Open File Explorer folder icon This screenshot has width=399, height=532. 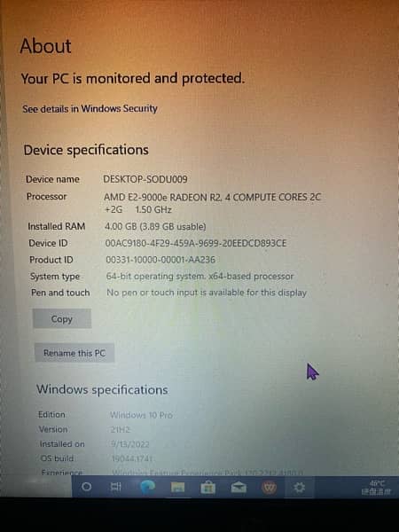click(177, 488)
